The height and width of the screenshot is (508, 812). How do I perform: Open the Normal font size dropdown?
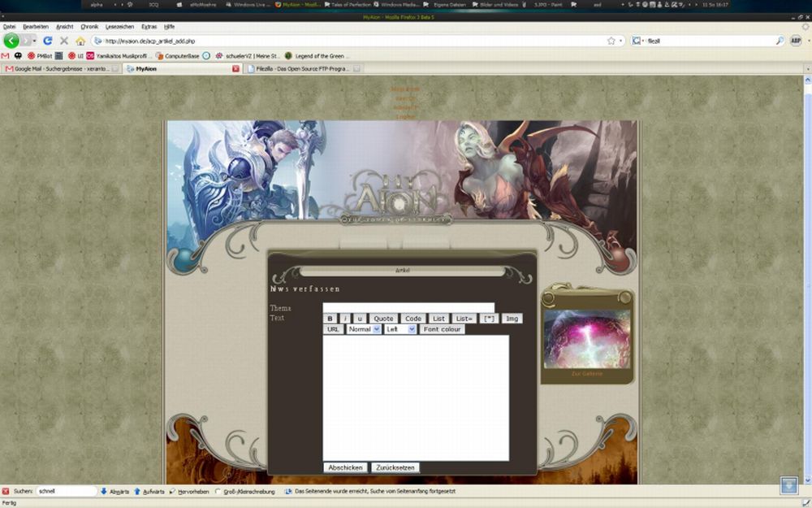coord(364,329)
